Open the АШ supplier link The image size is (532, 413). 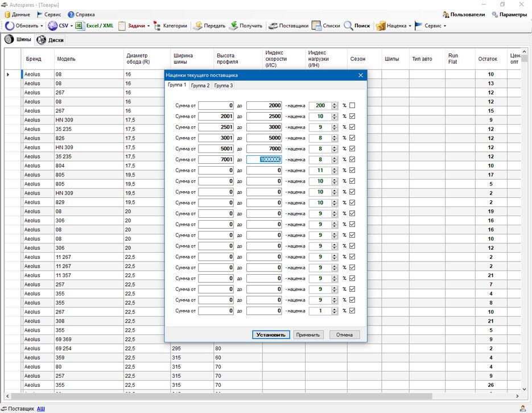(x=41, y=408)
